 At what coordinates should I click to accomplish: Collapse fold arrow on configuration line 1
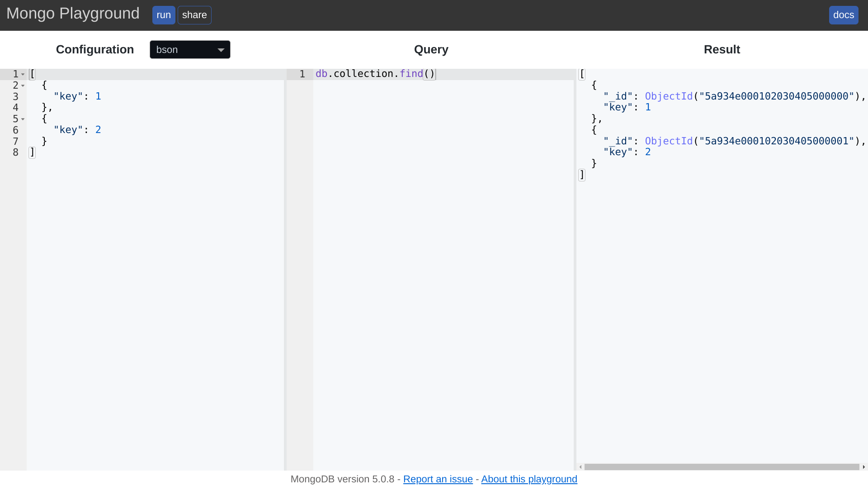pos(23,74)
